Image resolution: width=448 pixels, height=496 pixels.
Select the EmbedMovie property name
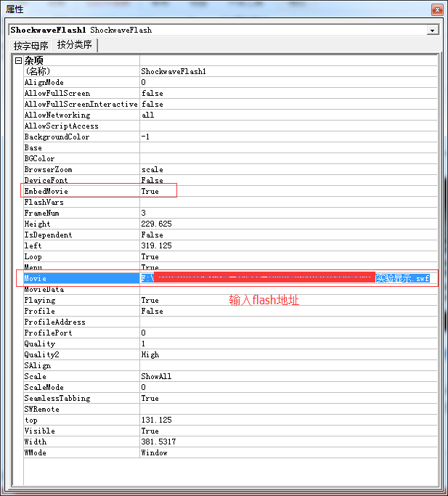pos(81,192)
